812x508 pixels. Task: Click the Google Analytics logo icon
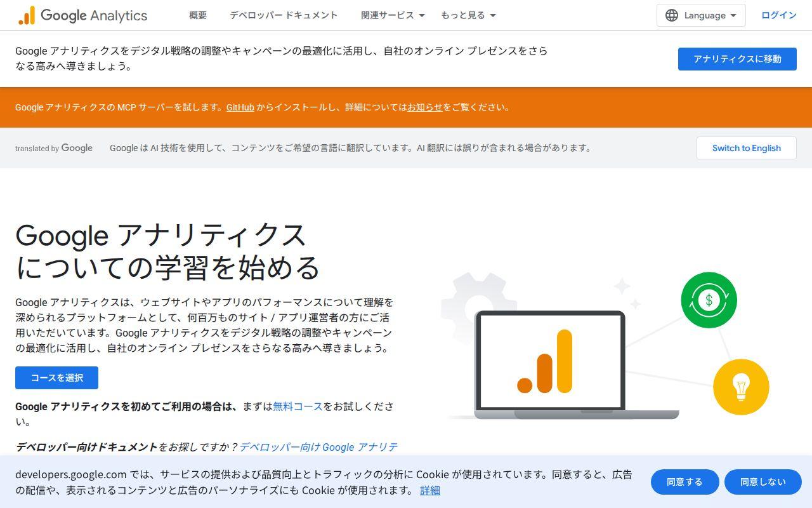27,15
